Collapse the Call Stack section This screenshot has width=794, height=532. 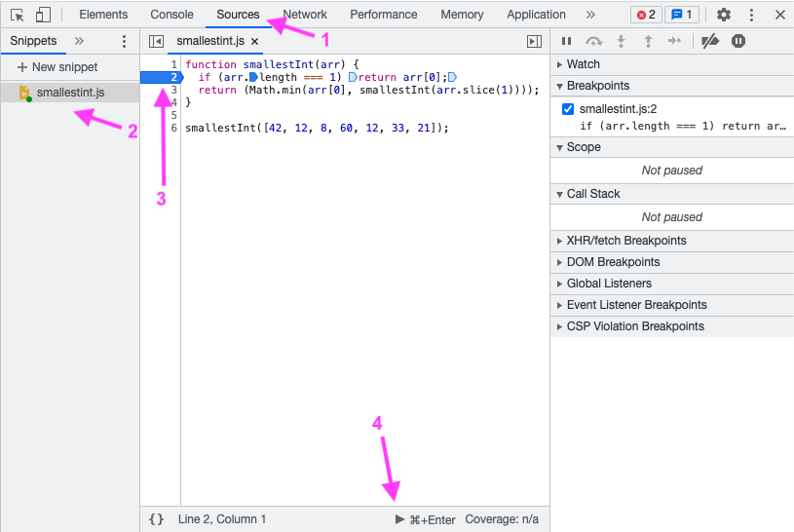click(672, 194)
